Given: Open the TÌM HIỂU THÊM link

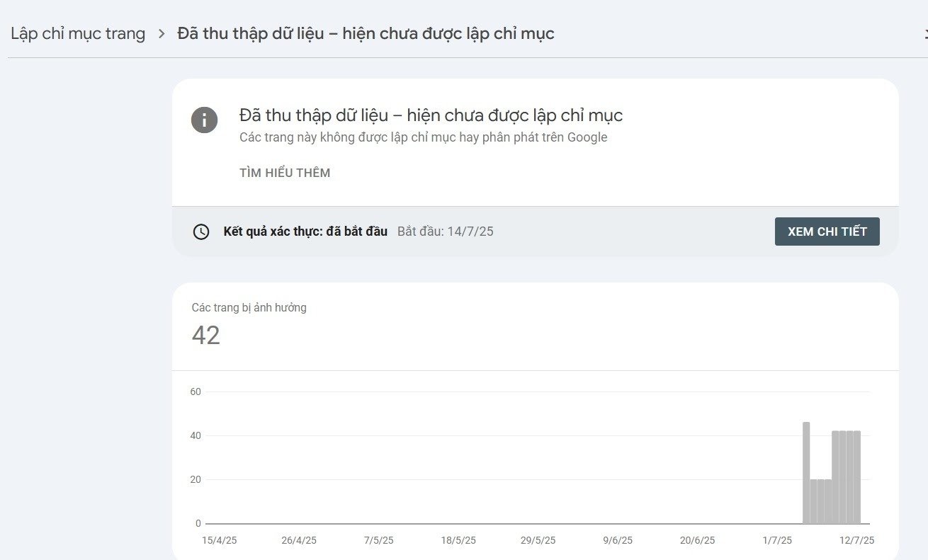Looking at the screenshot, I should tap(285, 173).
